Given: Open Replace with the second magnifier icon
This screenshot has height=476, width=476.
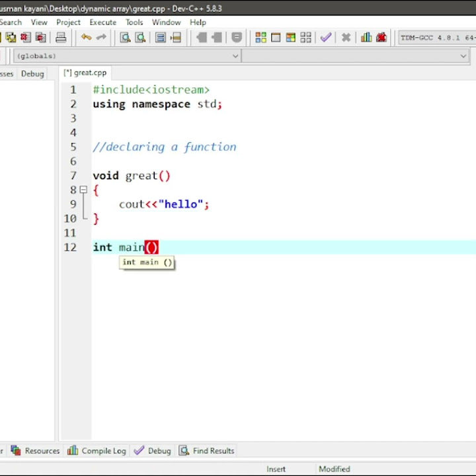Looking at the screenshot, I should [x=140, y=38].
